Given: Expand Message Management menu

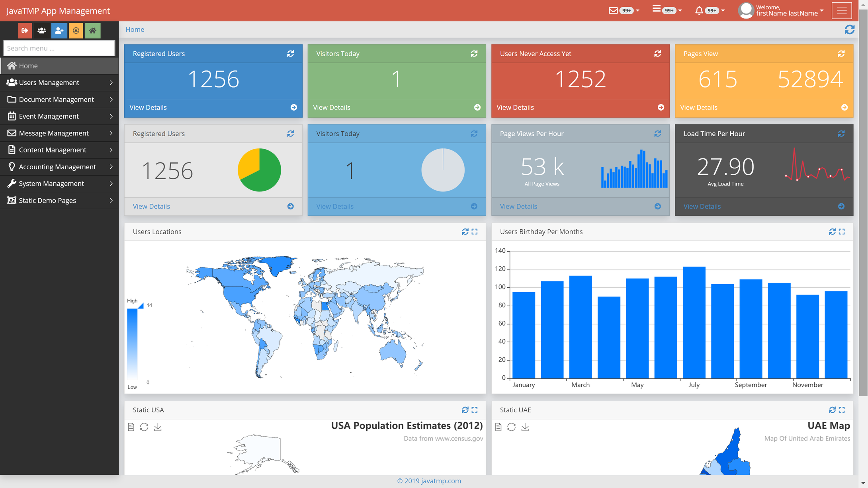Looking at the screenshot, I should [60, 133].
